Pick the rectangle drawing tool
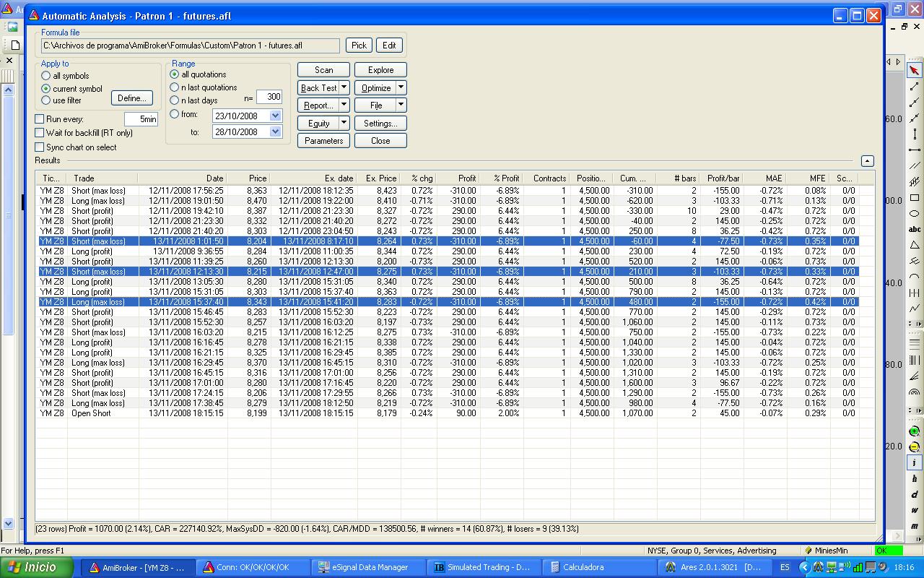Viewport: 924px width, 578px height. tap(914, 198)
